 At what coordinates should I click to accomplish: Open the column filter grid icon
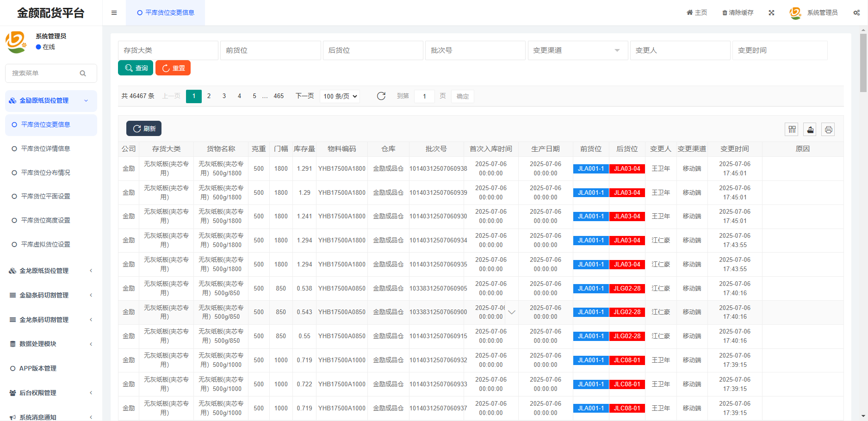tap(792, 130)
